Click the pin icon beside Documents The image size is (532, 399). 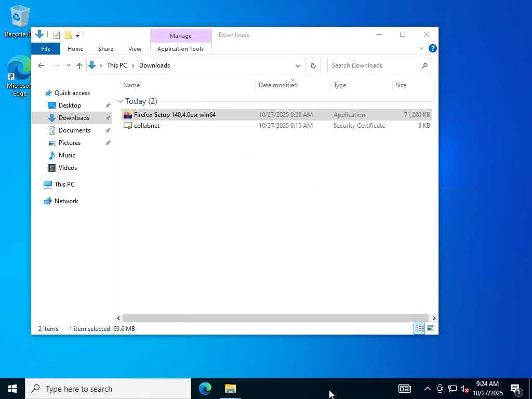tap(108, 130)
